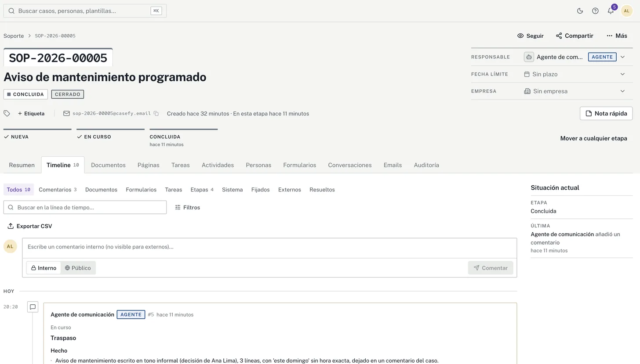Copy the case email address icon
Image resolution: width=640 pixels, height=364 pixels.
pos(156,114)
